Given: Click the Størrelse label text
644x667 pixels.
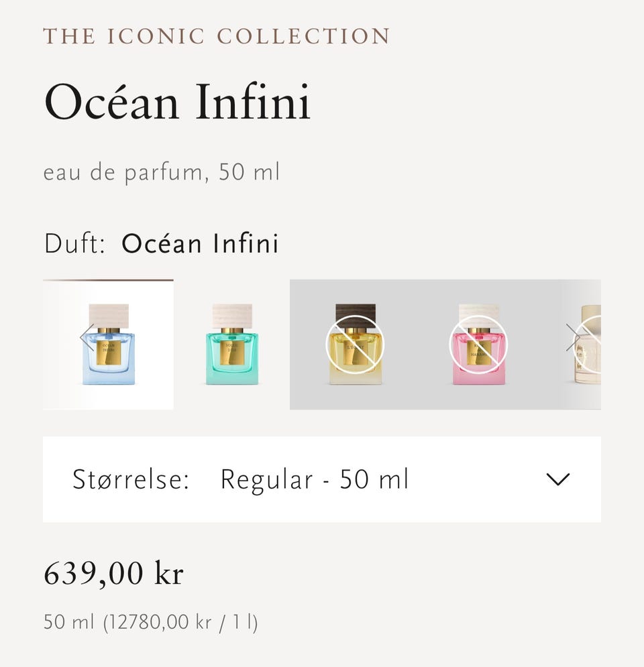Looking at the screenshot, I should (131, 480).
